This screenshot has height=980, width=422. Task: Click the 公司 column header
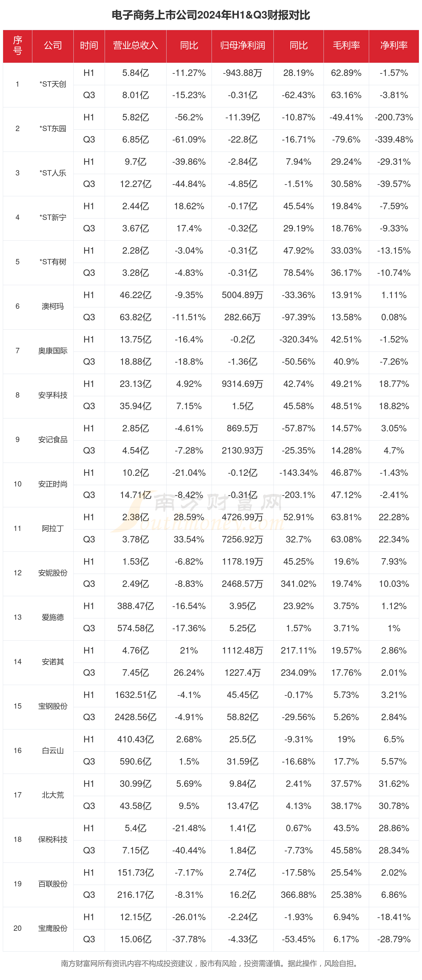point(53,46)
